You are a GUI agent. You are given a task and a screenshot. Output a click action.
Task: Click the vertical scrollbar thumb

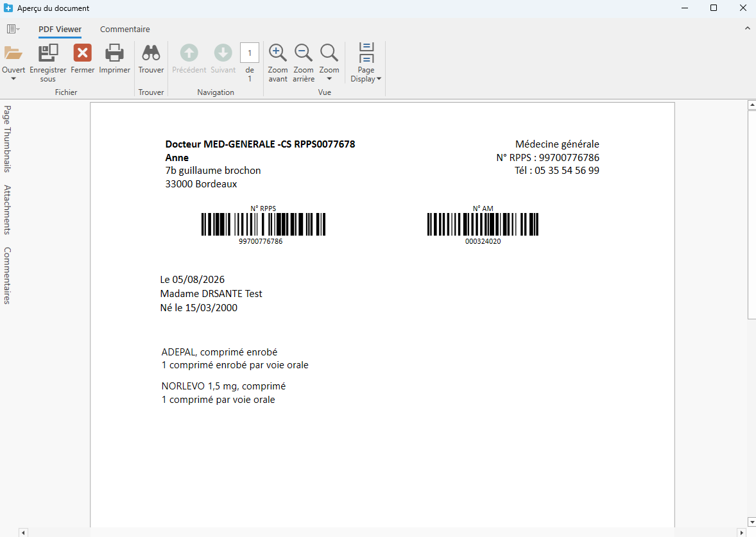coord(752,214)
